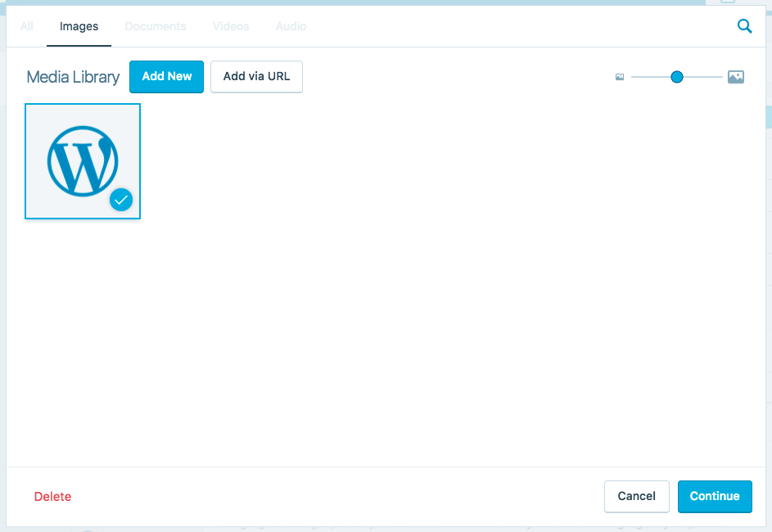
Task: Open the Audio tab
Action: pos(291,26)
